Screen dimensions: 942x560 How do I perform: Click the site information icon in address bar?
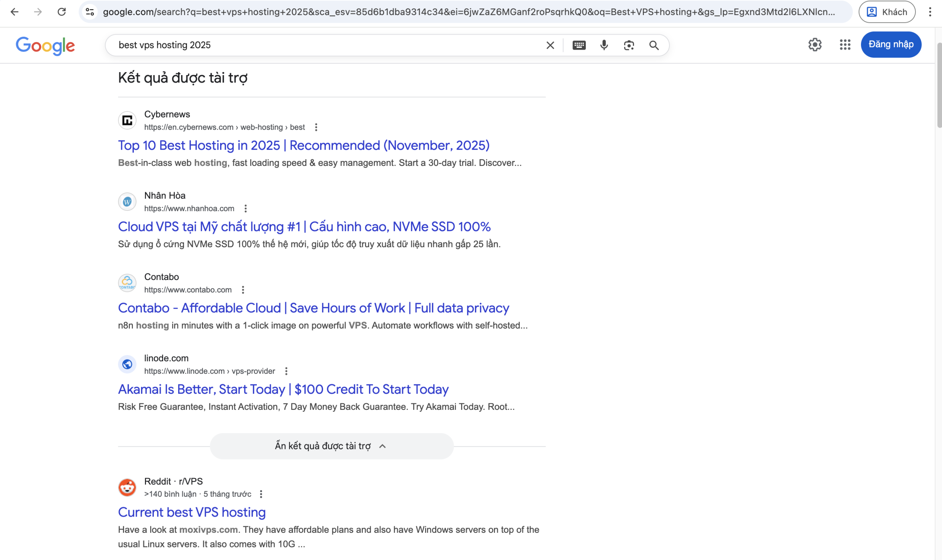coord(89,12)
